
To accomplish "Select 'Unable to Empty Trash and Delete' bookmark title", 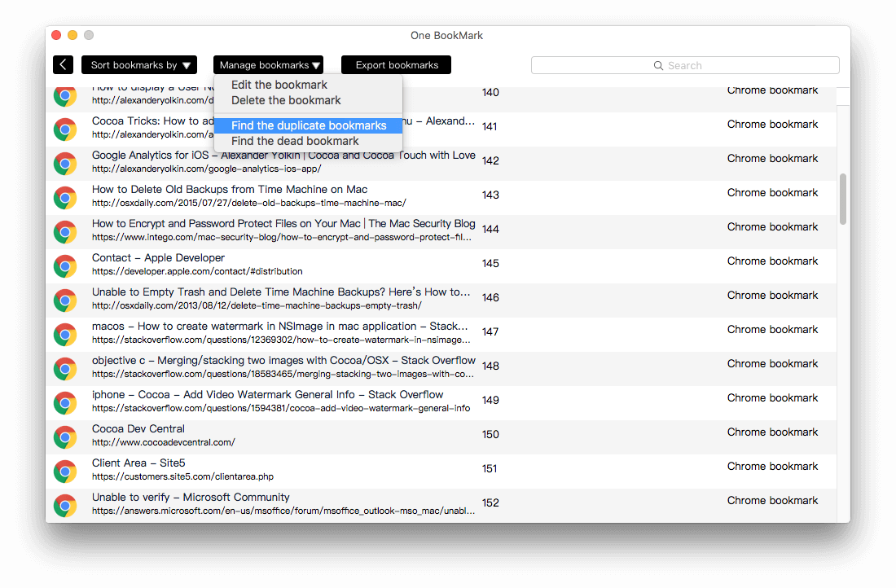I will point(281,292).
